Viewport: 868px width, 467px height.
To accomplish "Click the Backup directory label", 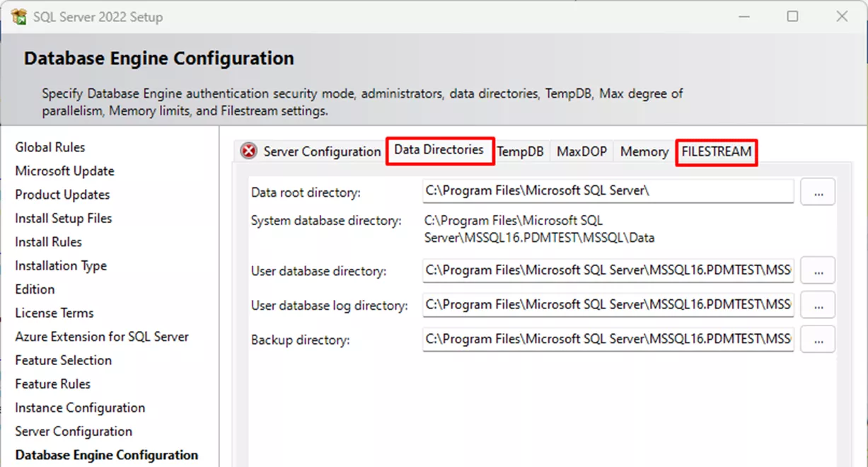I will pos(301,340).
